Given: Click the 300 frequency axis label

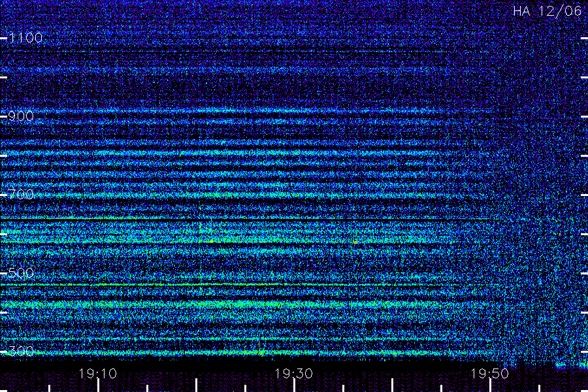Looking at the screenshot, I should tap(21, 351).
